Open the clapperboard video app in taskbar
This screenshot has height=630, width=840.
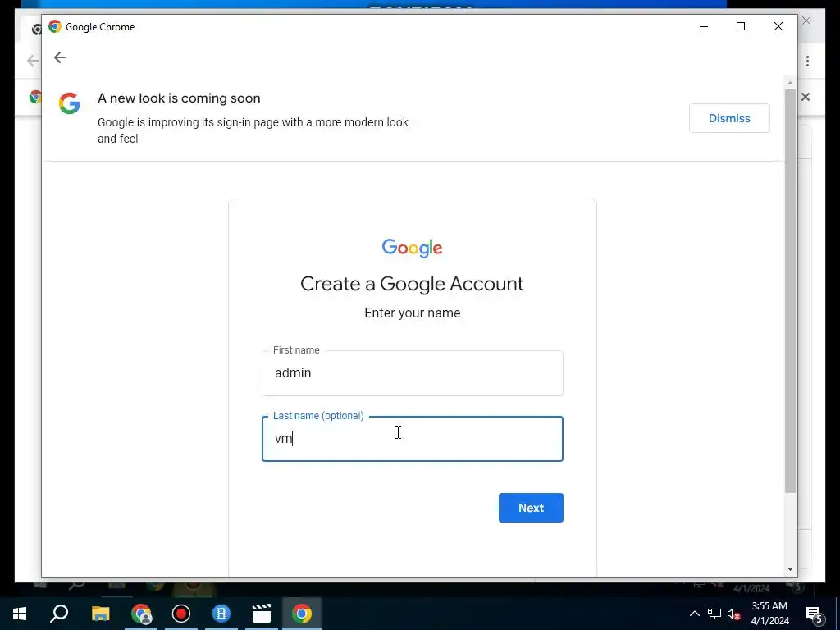[x=262, y=614]
